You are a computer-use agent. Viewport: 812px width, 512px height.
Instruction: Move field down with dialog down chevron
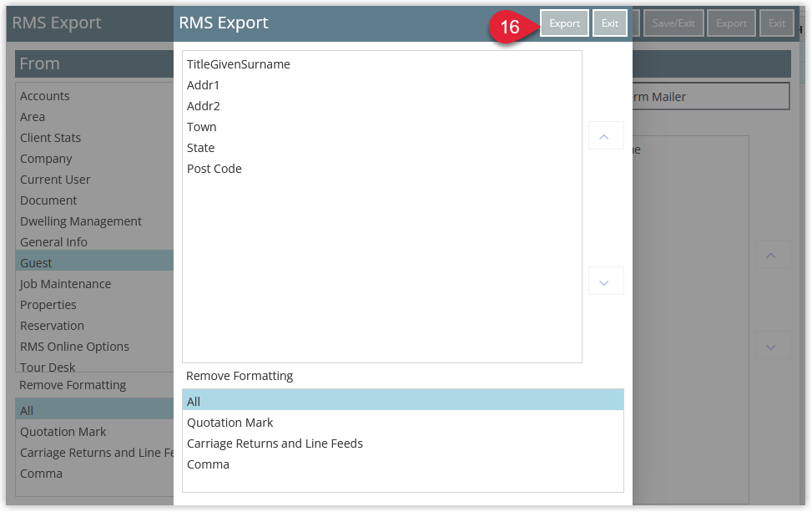605,281
